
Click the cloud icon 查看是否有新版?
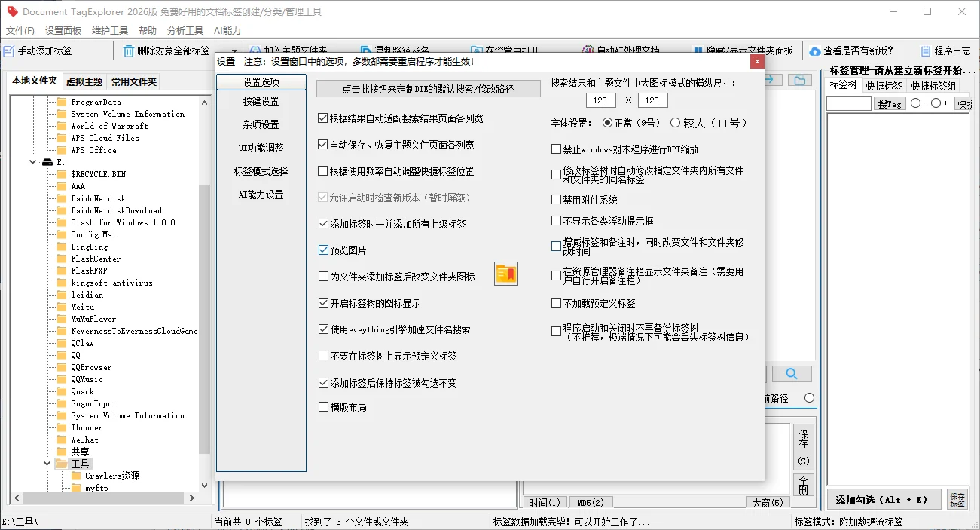pyautogui.click(x=815, y=51)
